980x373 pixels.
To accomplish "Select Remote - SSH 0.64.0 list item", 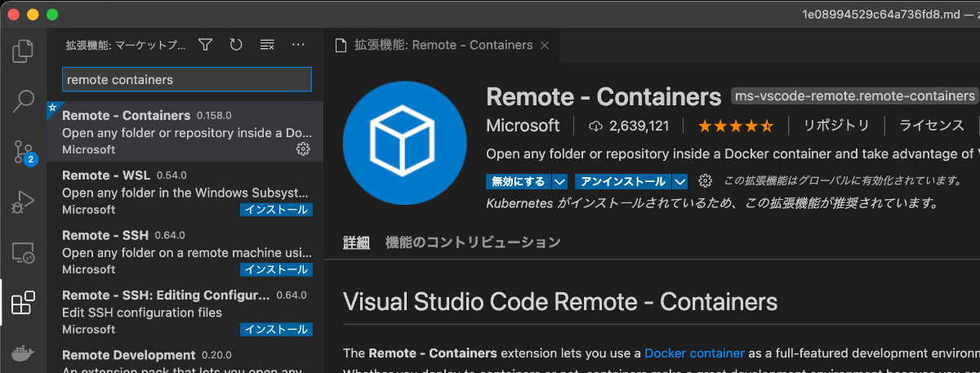I will [186, 251].
